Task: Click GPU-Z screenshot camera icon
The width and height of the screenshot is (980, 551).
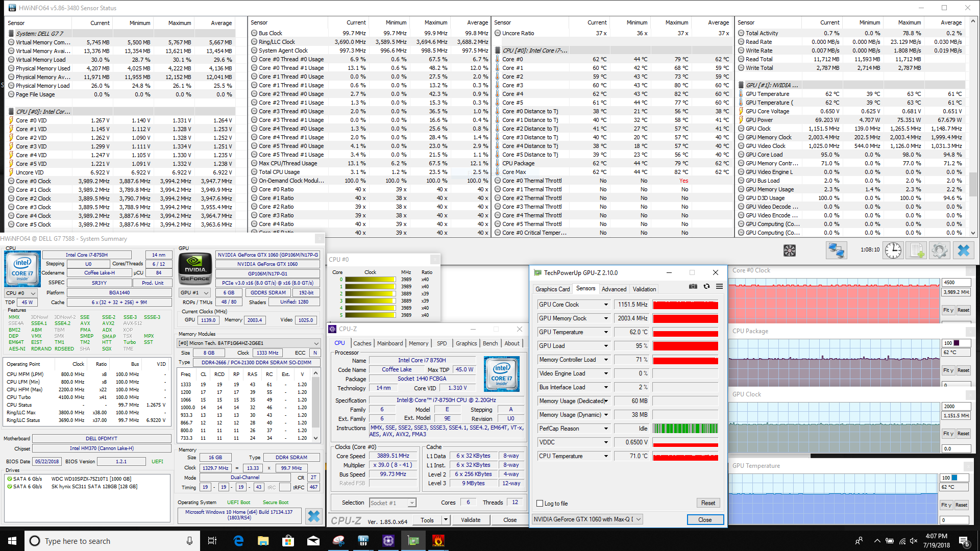Action: pos(693,287)
